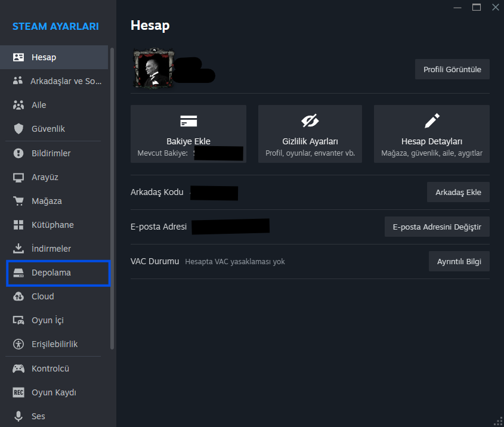Click the pencil icon on Hesap Detayları

click(x=432, y=121)
